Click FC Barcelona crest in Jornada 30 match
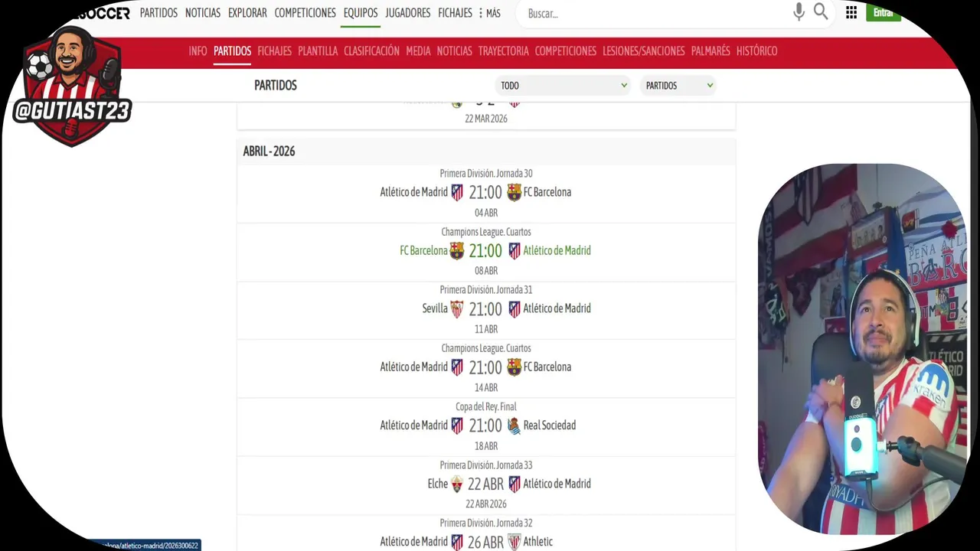 click(x=514, y=192)
